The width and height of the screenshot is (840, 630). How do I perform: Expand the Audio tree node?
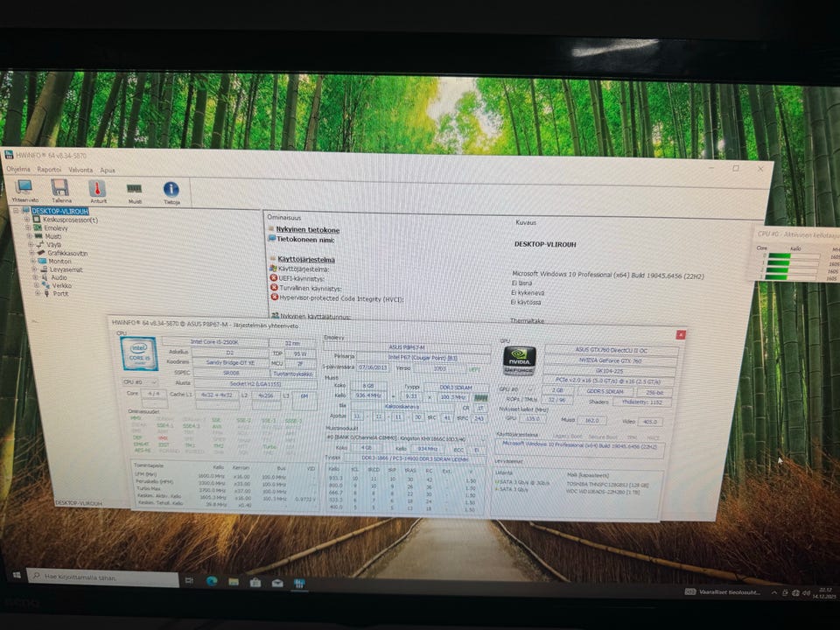35,277
